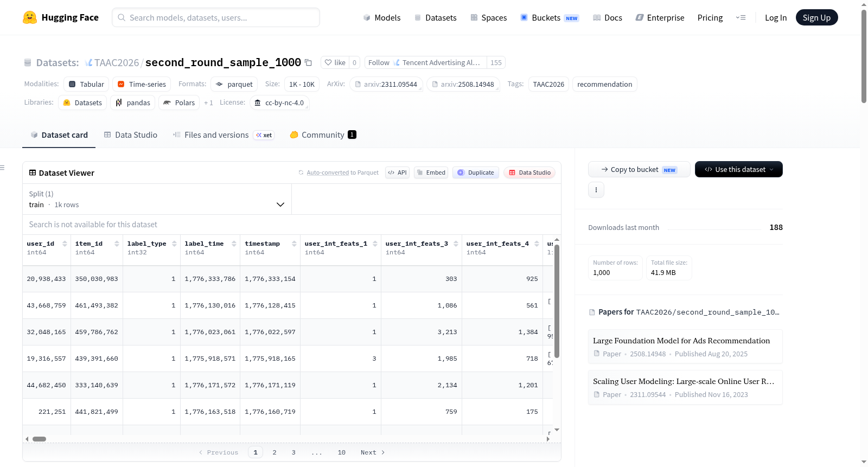868x467 pixels.
Task: Switch to the Data Studio tab
Action: pos(131,135)
